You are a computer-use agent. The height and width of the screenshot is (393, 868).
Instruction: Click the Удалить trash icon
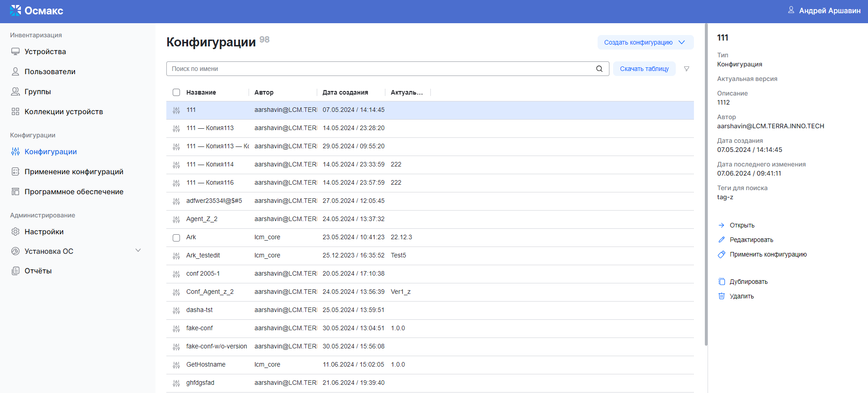tap(721, 296)
